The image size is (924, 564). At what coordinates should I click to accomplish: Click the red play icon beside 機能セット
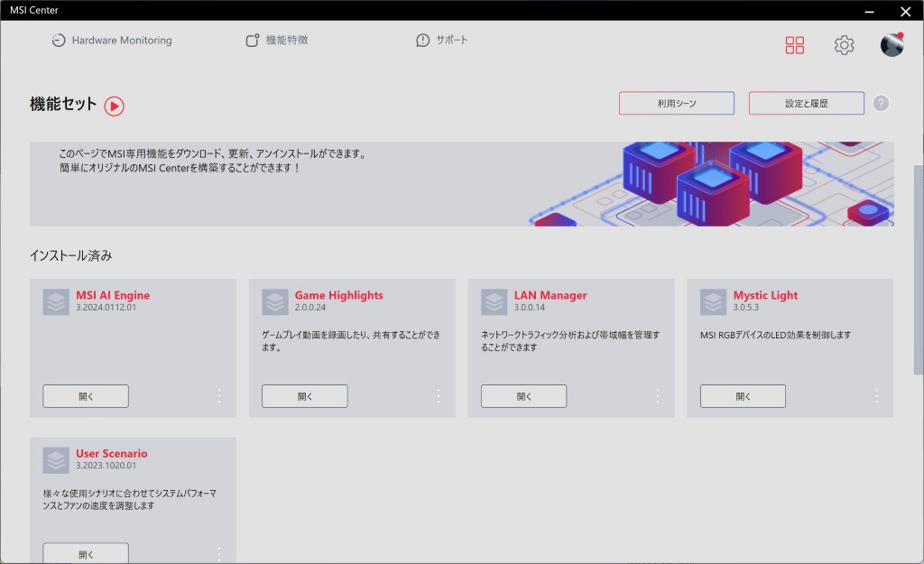coord(114,106)
